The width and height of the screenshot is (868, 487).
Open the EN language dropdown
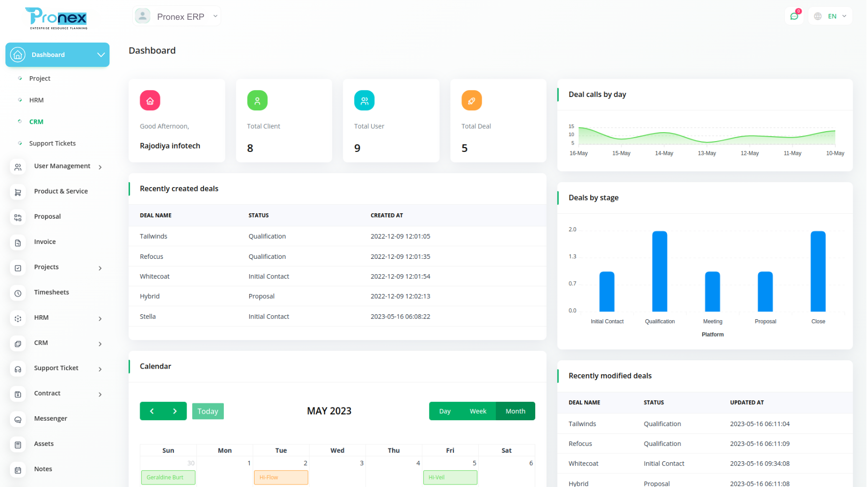[830, 16]
